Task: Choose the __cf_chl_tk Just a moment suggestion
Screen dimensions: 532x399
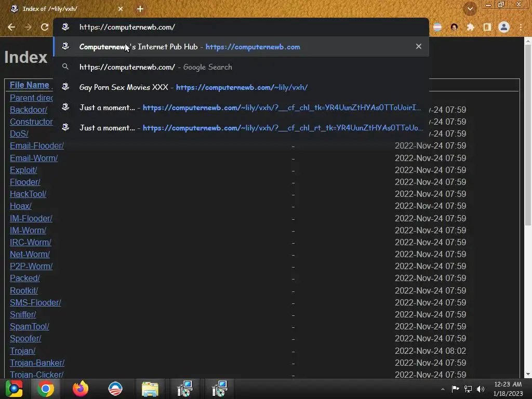Action: click(x=241, y=108)
